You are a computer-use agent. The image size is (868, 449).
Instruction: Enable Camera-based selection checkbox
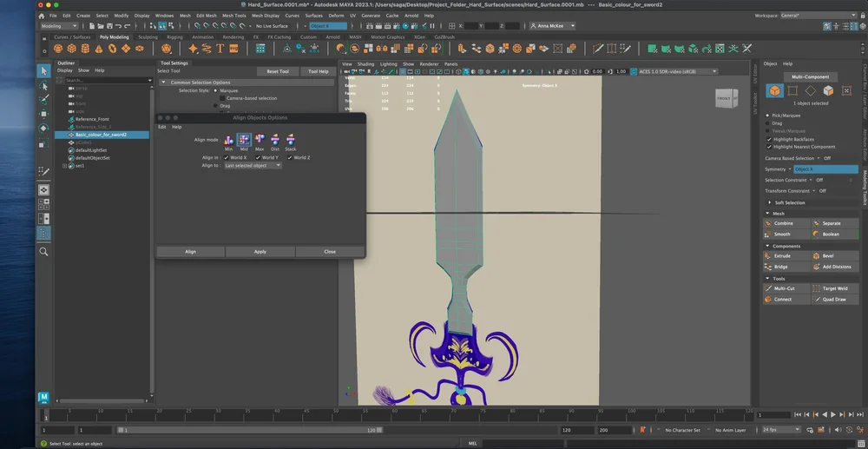click(x=222, y=98)
